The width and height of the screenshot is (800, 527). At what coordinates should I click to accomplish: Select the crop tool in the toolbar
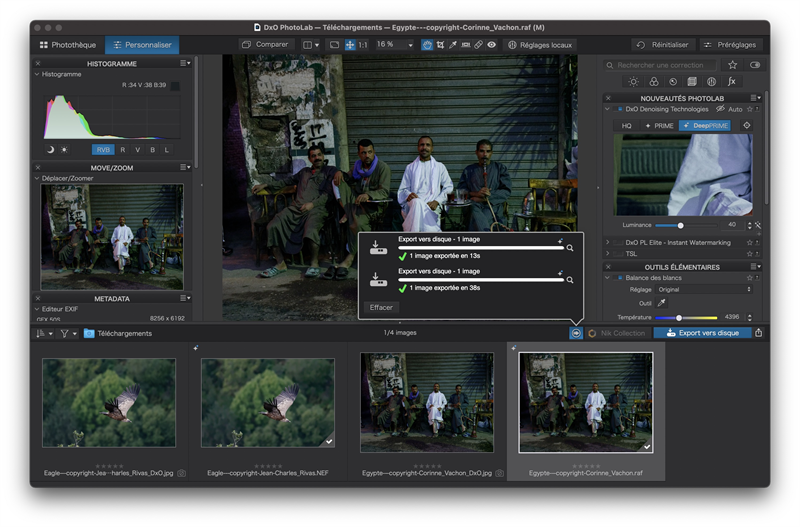point(441,45)
